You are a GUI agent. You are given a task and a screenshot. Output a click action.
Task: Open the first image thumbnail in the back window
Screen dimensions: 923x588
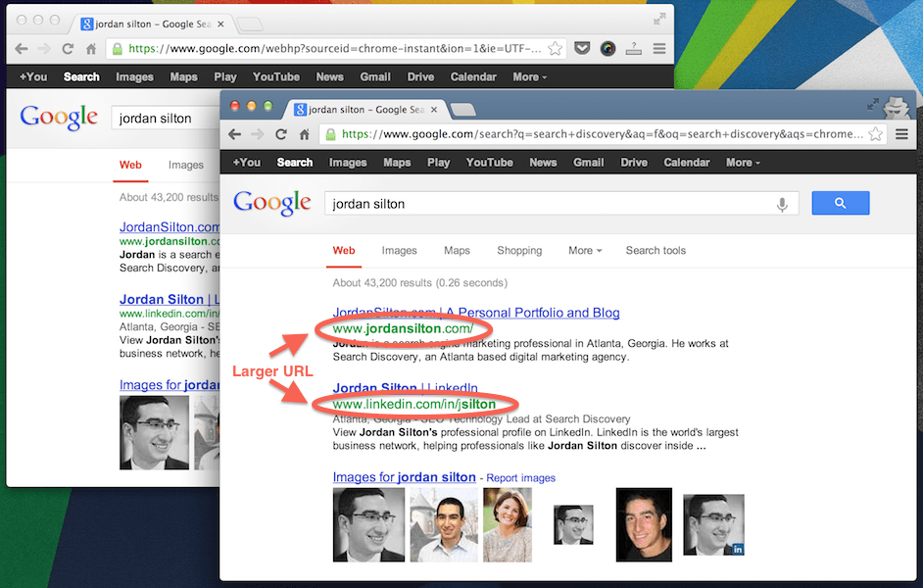click(x=154, y=432)
